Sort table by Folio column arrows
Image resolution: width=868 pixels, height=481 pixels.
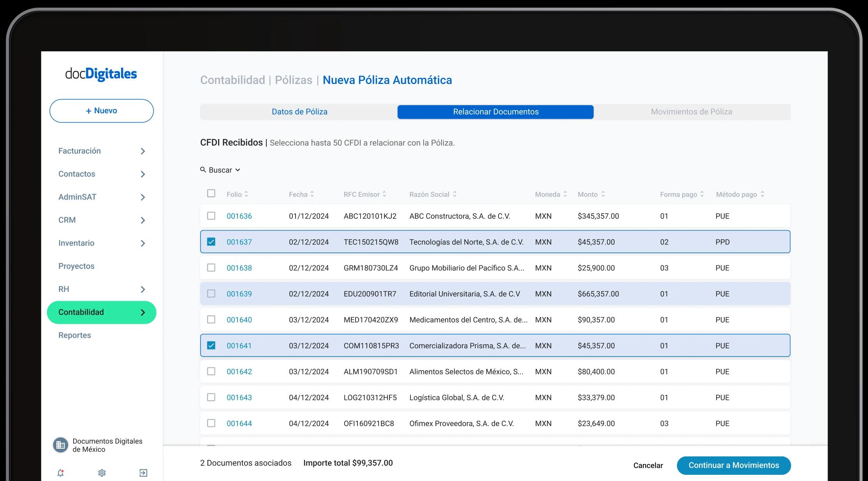246,194
